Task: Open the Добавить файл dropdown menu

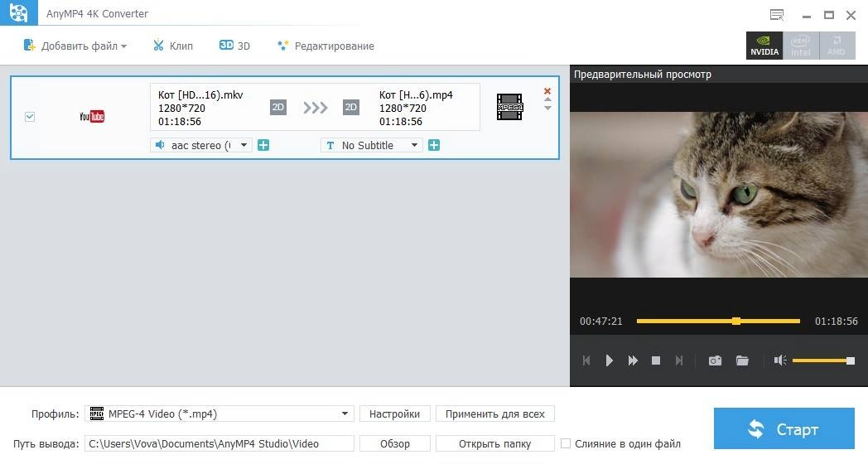Action: (75, 46)
